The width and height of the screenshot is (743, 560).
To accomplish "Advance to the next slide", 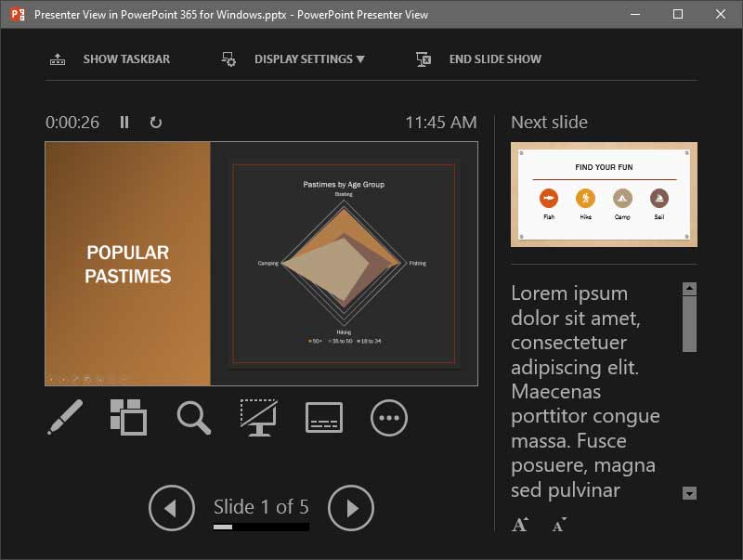I will coord(350,507).
